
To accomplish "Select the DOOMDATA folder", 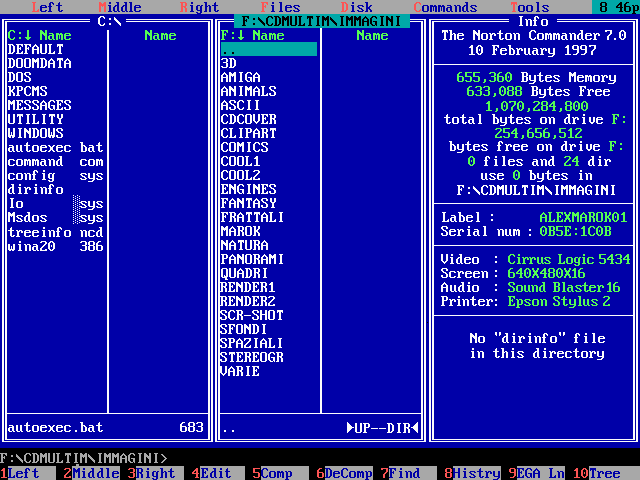I will pos(40,63).
